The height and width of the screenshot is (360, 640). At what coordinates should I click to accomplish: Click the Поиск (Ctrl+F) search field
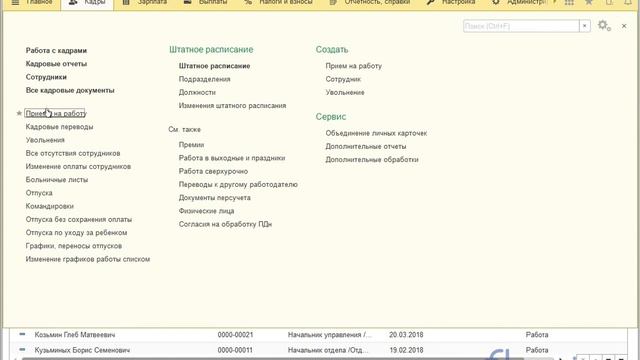click(521, 26)
